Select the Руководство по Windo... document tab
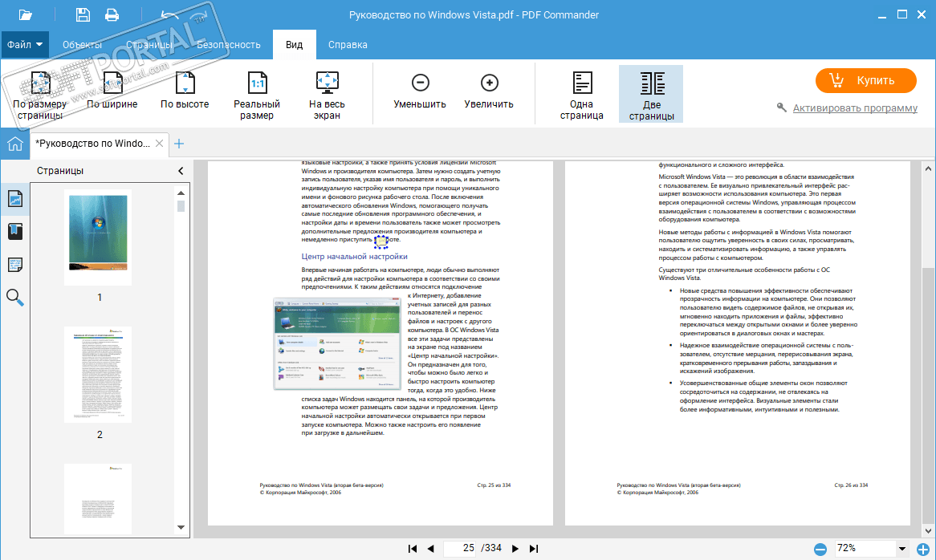 click(x=92, y=144)
